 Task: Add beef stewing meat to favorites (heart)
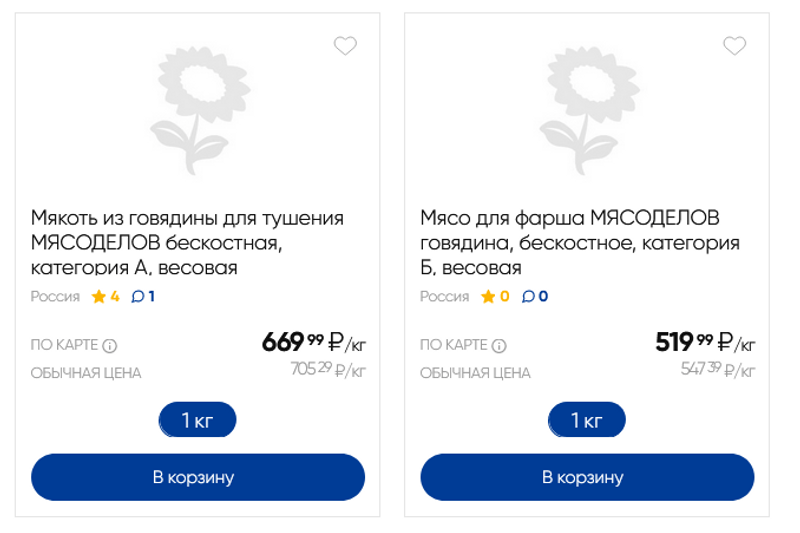(345, 46)
